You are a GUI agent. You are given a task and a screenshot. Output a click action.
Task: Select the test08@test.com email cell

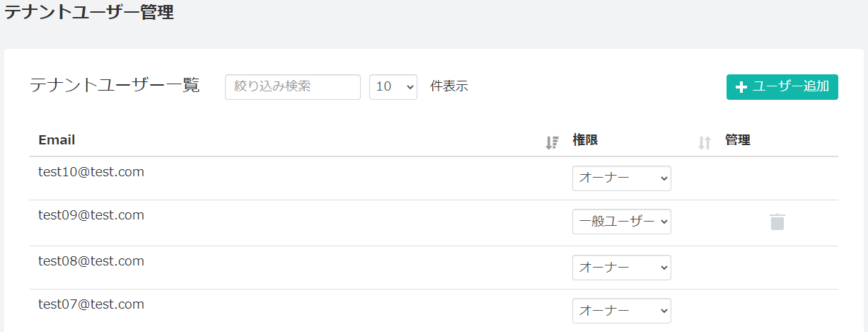[x=91, y=261]
